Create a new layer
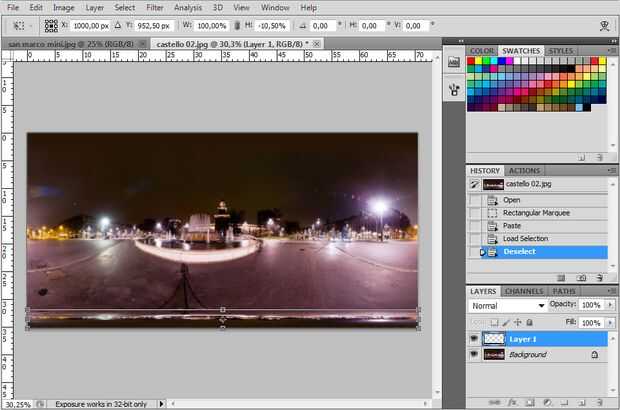The image size is (620, 410). pos(582,402)
